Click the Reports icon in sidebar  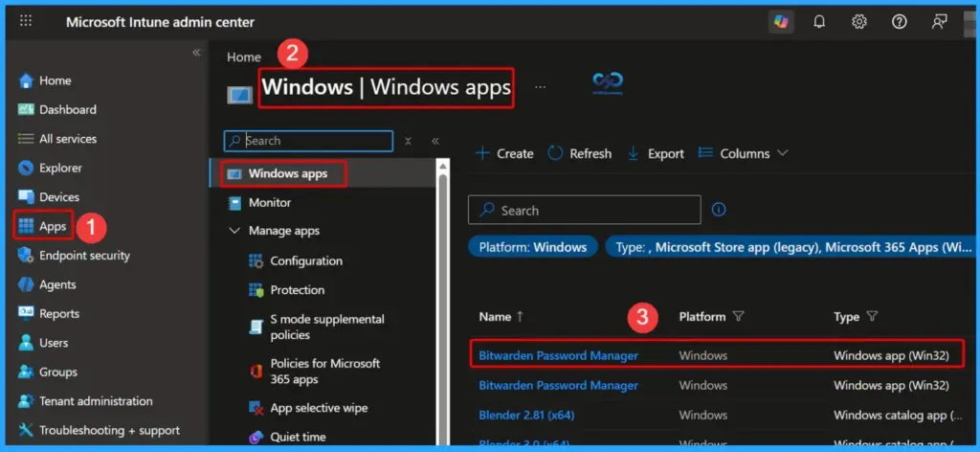point(26,313)
